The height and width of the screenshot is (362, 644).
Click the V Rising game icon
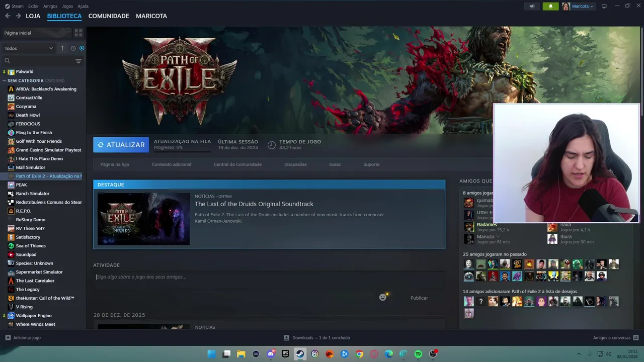11,307
